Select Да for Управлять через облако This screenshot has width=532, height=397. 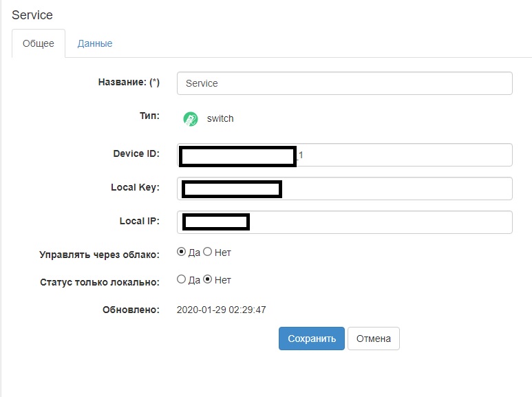181,252
